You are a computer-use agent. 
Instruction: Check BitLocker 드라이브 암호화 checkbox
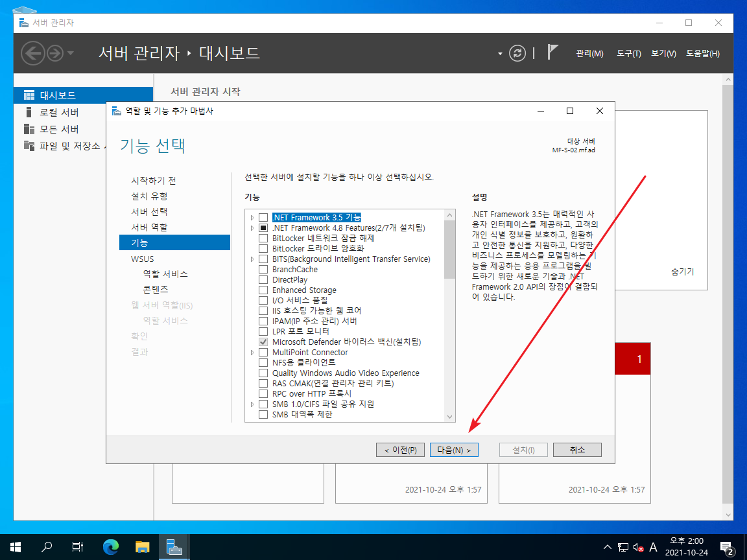pyautogui.click(x=263, y=249)
